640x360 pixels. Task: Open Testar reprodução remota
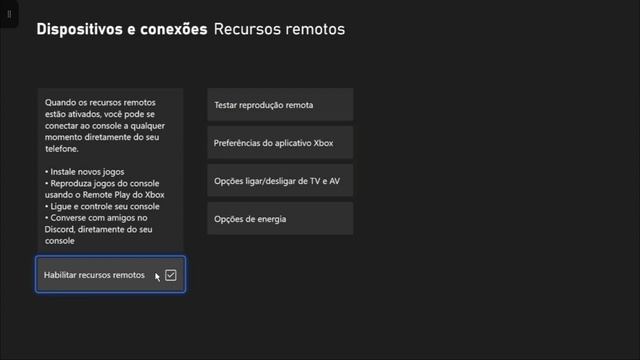(280, 105)
